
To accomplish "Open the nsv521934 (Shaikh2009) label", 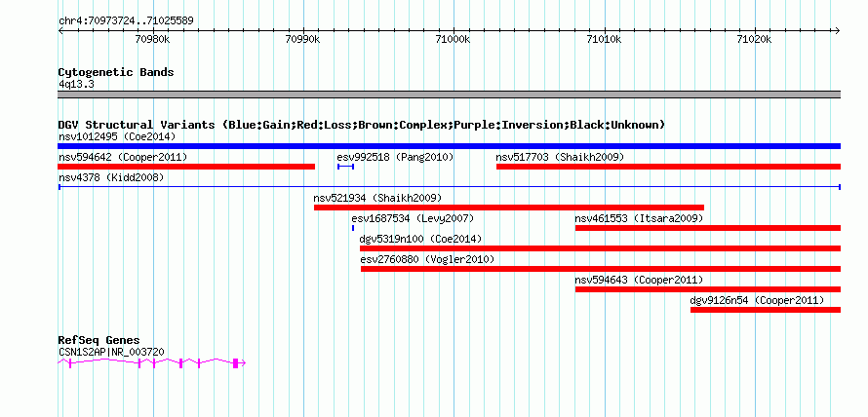I will pos(377,198).
